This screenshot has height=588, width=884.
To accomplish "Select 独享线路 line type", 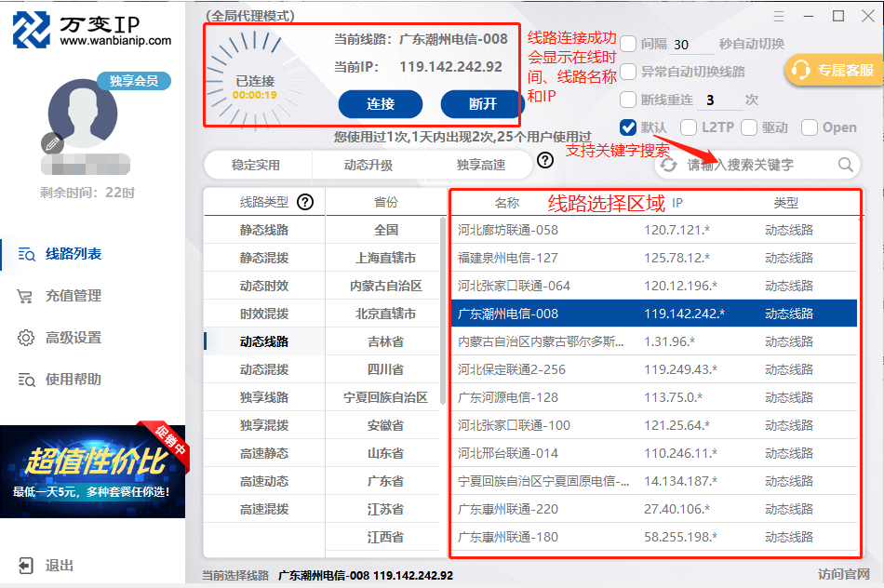I will click(264, 397).
